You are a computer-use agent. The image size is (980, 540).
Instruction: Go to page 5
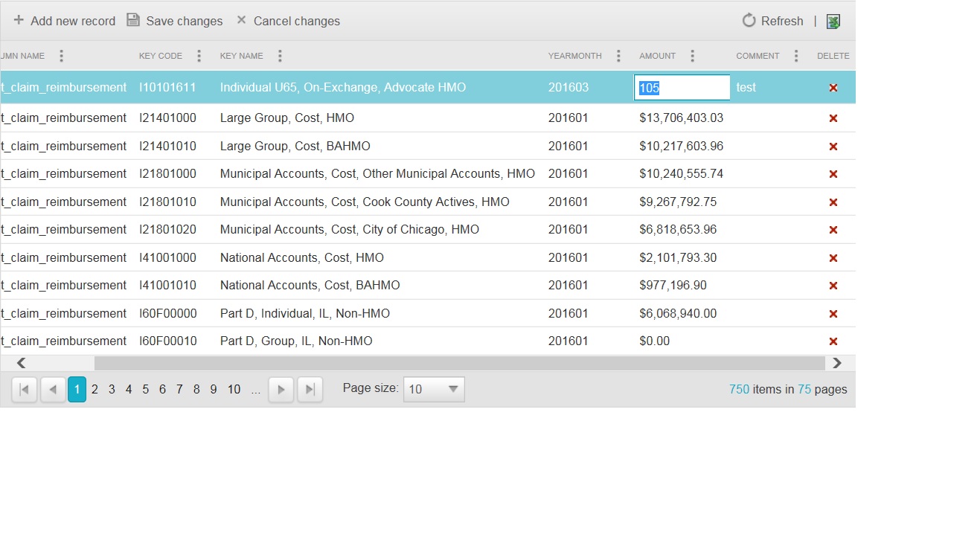145,390
